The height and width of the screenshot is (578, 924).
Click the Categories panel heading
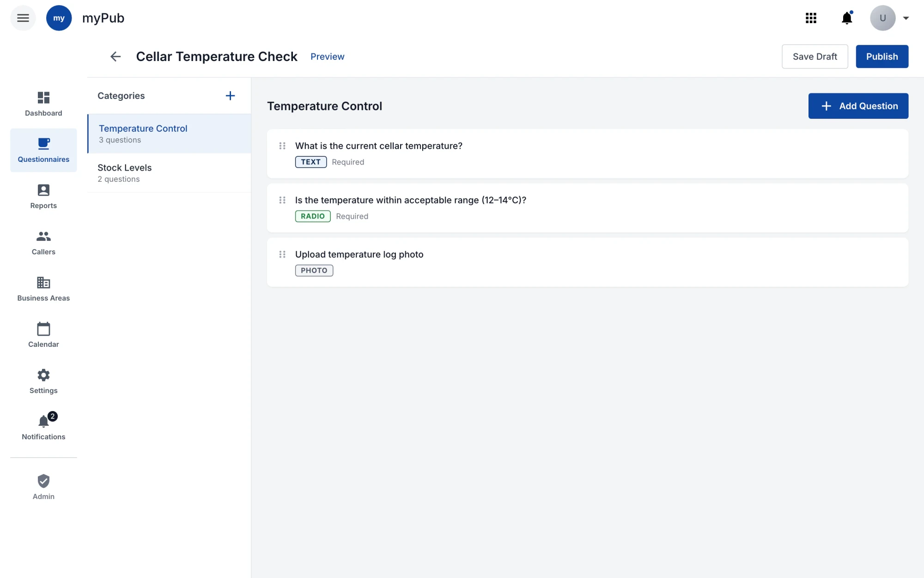click(x=121, y=96)
